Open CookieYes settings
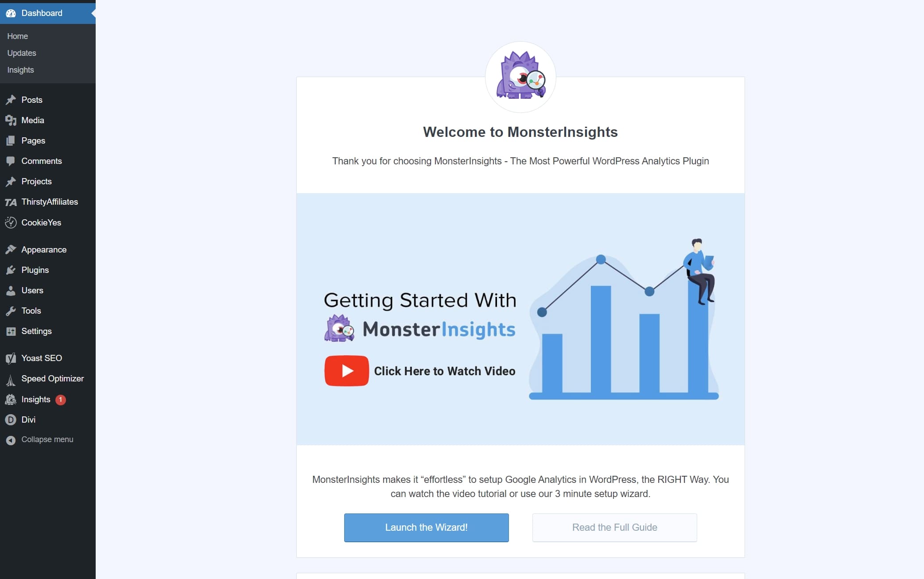This screenshot has height=579, width=924. click(x=41, y=221)
